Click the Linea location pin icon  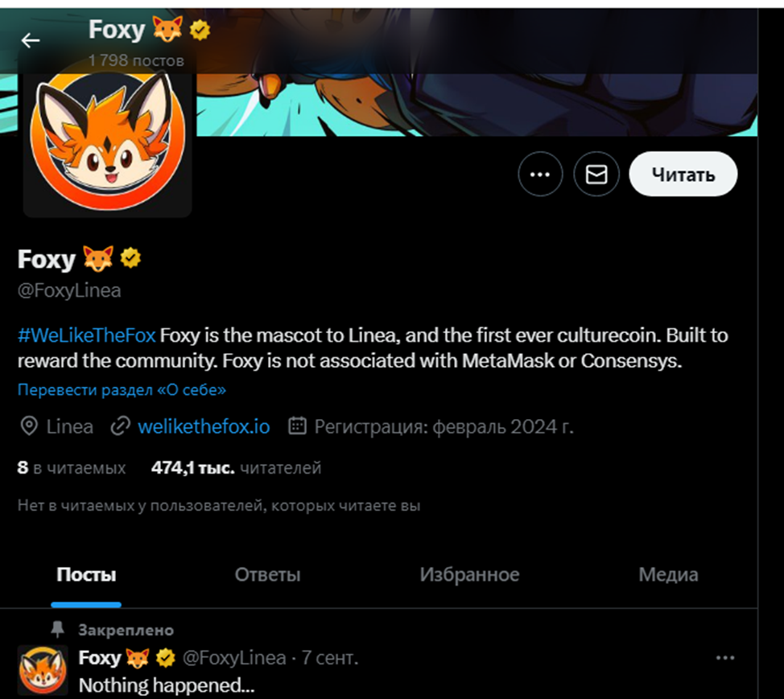(x=29, y=426)
